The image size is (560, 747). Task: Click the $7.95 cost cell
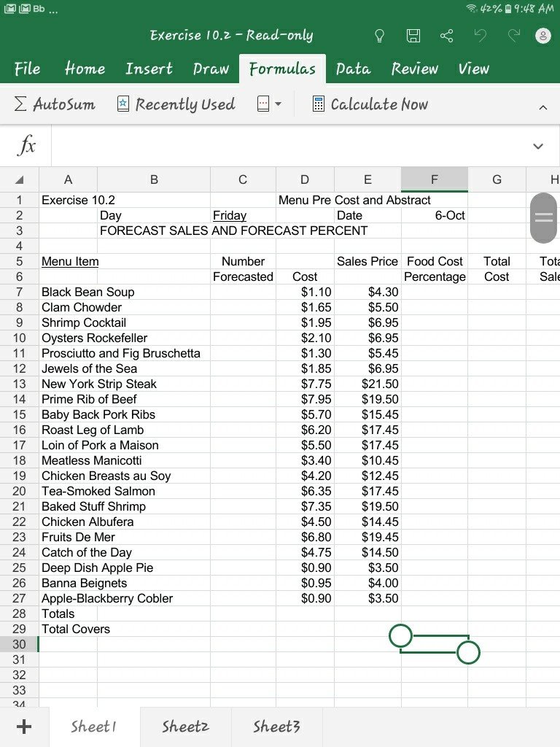(x=305, y=399)
